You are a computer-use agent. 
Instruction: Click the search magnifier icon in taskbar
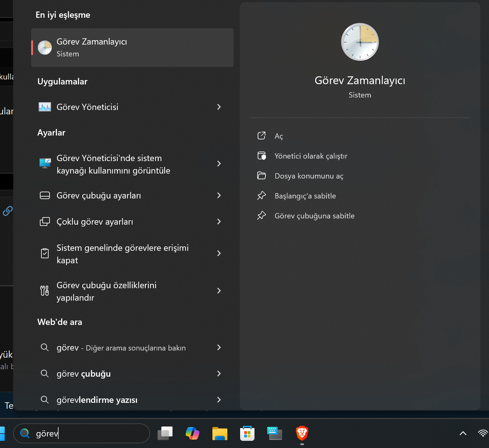click(x=25, y=433)
